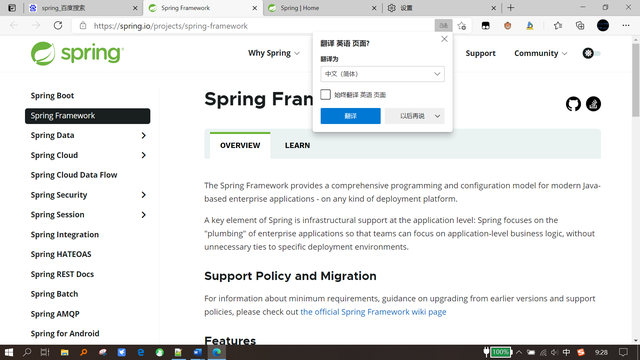The image size is (640, 360).
Task: Show hidden system tray icons
Action: coord(519,352)
